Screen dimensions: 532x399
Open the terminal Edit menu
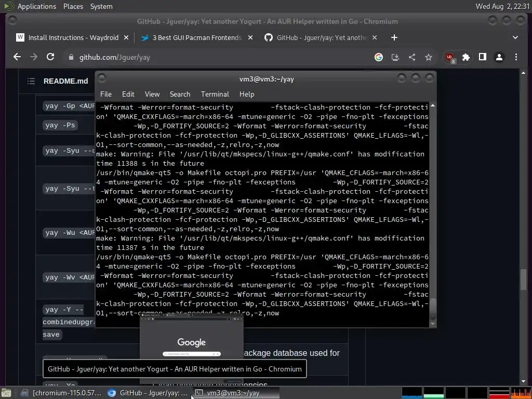(128, 95)
